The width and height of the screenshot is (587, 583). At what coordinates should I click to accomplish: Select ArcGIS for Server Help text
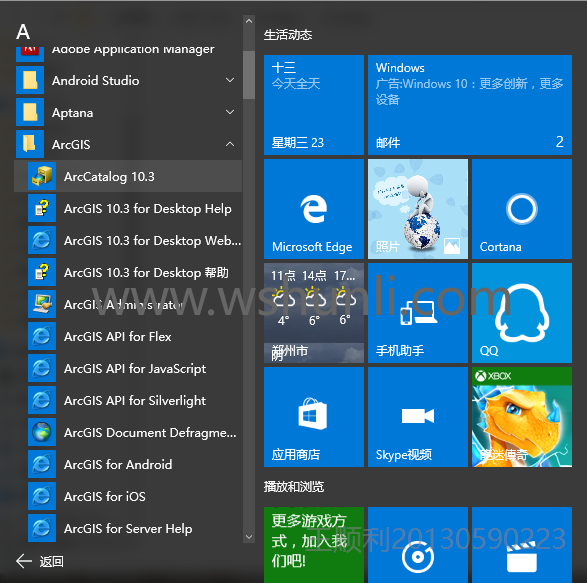[128, 529]
